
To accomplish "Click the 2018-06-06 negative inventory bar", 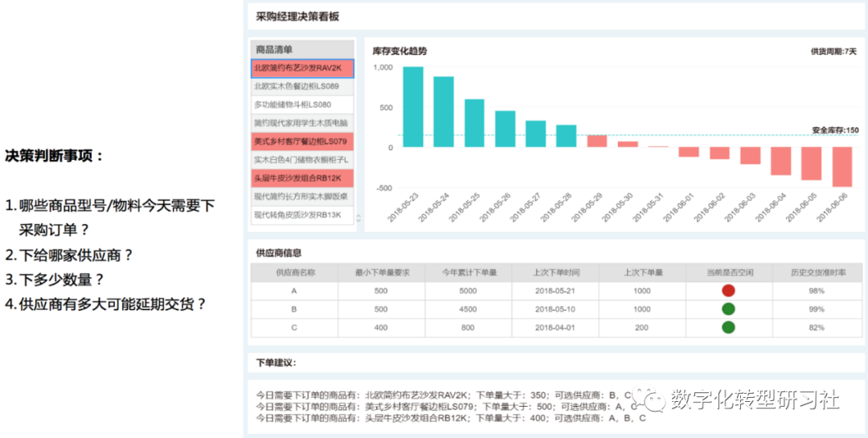I will pos(841,166).
